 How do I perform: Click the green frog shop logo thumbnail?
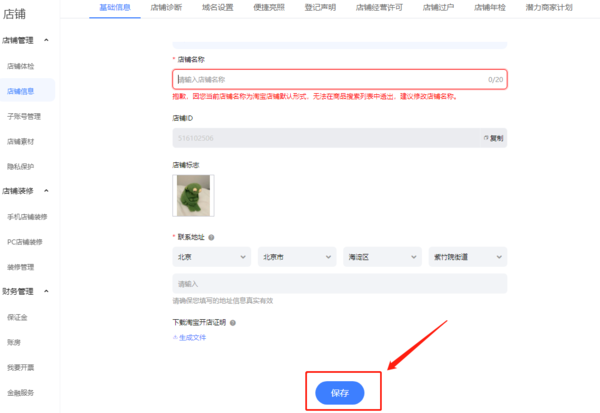pyautogui.click(x=193, y=196)
